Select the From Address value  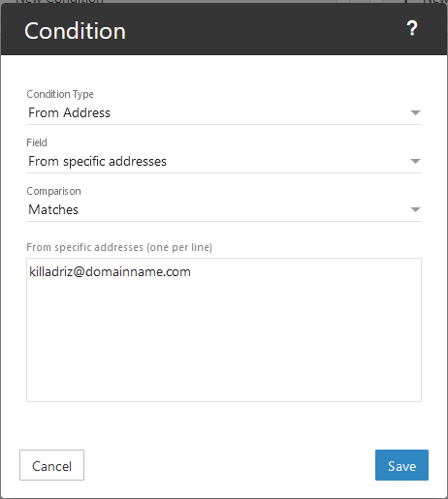69,112
